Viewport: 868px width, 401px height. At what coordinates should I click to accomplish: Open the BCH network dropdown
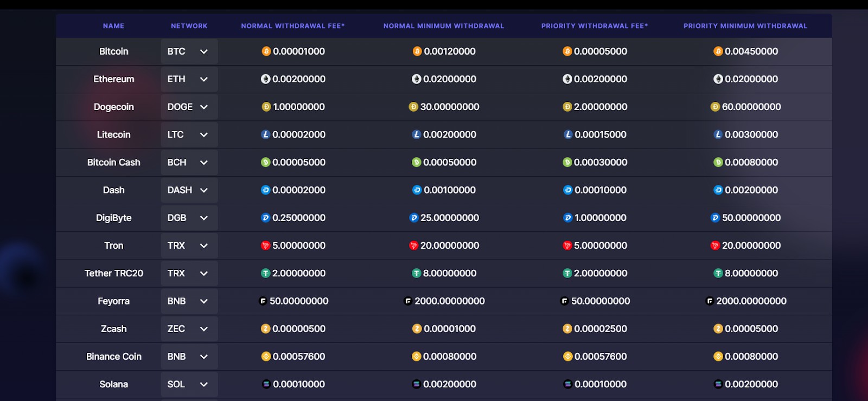pos(189,162)
